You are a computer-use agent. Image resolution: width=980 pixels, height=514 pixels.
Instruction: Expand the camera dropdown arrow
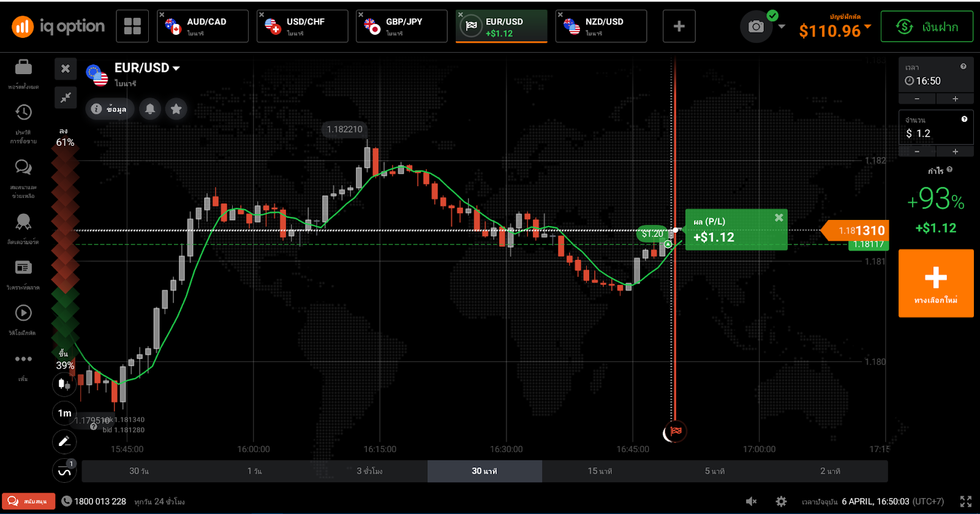click(x=782, y=26)
